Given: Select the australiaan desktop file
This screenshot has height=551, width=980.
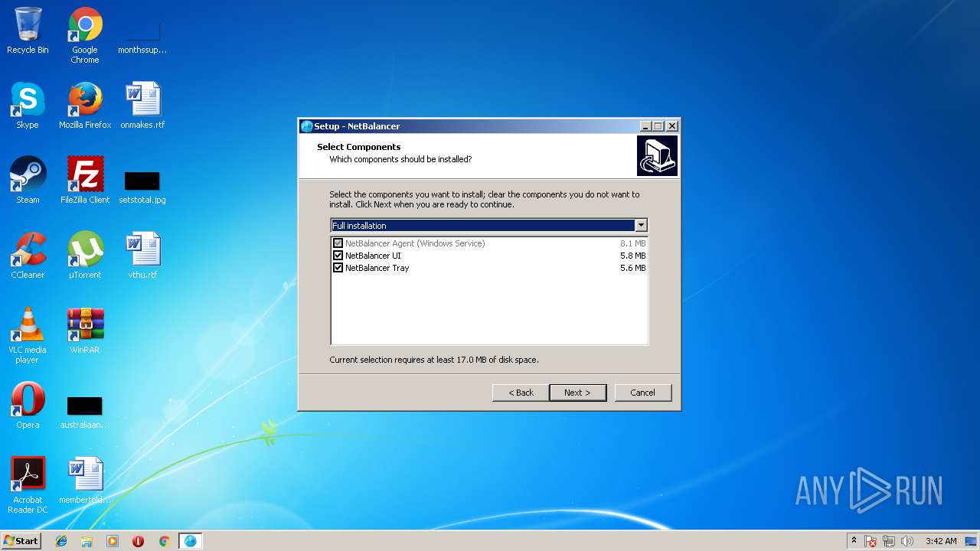Looking at the screenshot, I should [85, 412].
